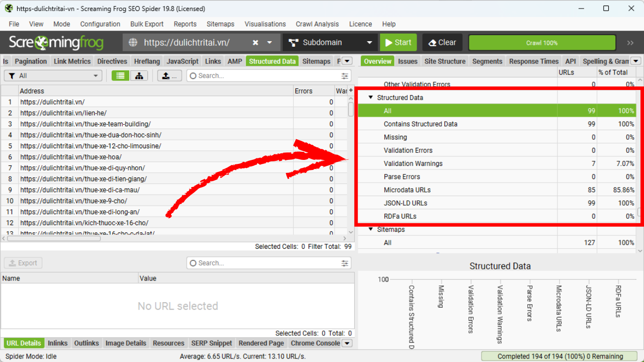Click the upload export icon button
644x362 pixels.
pyautogui.click(x=170, y=75)
